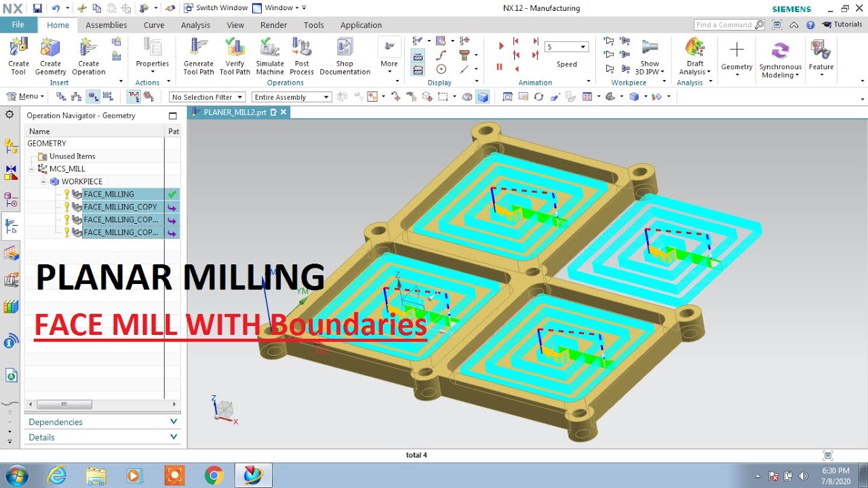Collapse the WORKPIECE tree node
The height and width of the screenshot is (488, 868).
pyautogui.click(x=43, y=182)
